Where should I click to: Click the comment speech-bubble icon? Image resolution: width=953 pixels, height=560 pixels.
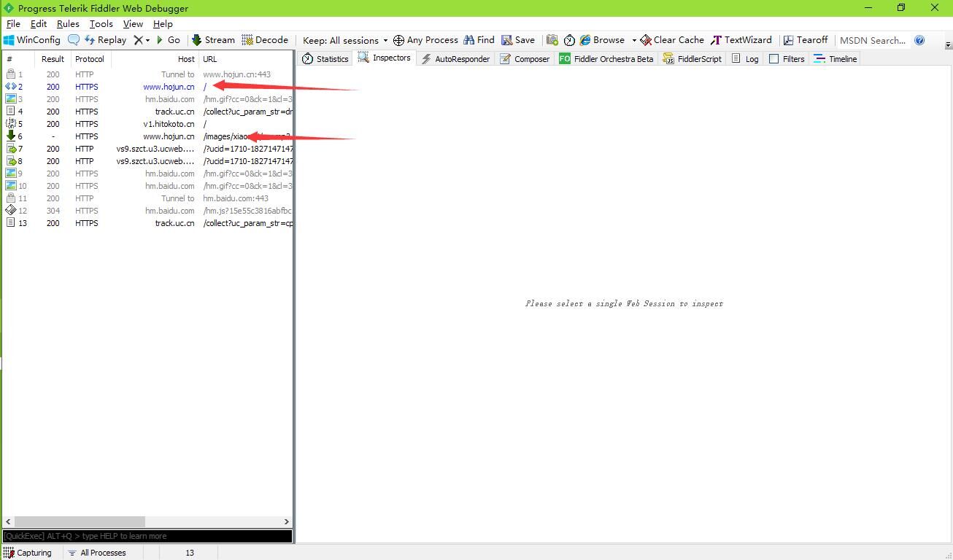[x=74, y=40]
